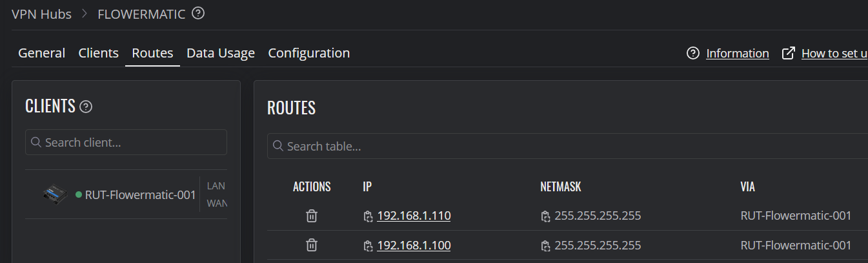Delete the 192.168.1.100 route with trash icon
868x263 pixels.
tap(312, 245)
